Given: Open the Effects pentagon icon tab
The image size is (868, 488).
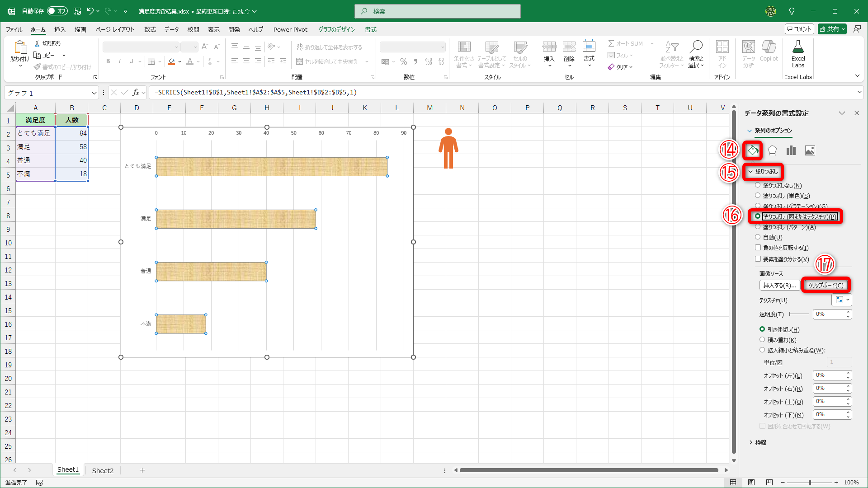Looking at the screenshot, I should [x=772, y=150].
